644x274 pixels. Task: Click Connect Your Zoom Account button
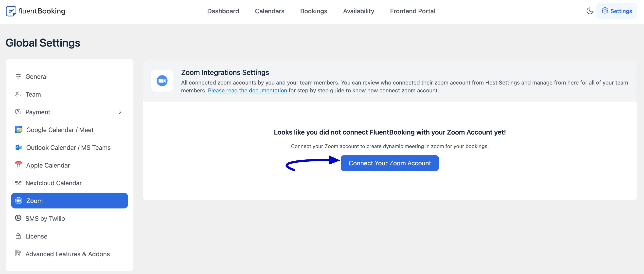[x=390, y=163]
